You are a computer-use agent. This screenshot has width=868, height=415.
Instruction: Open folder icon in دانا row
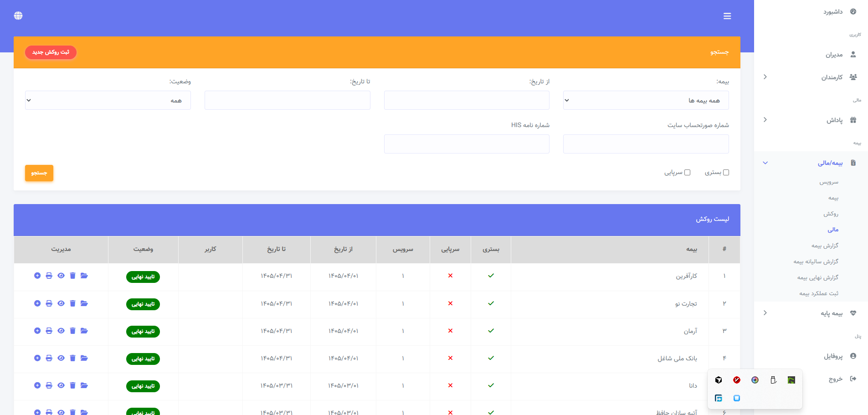[x=84, y=385]
